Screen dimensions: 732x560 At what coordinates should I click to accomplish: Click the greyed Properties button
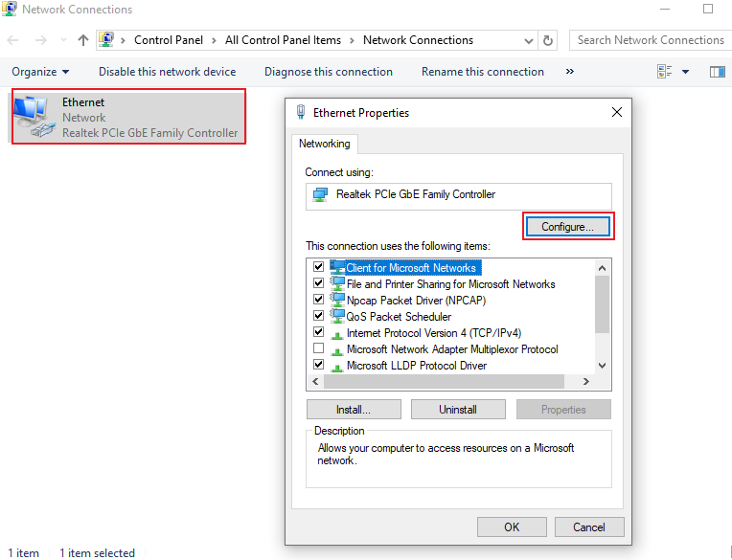click(x=563, y=410)
